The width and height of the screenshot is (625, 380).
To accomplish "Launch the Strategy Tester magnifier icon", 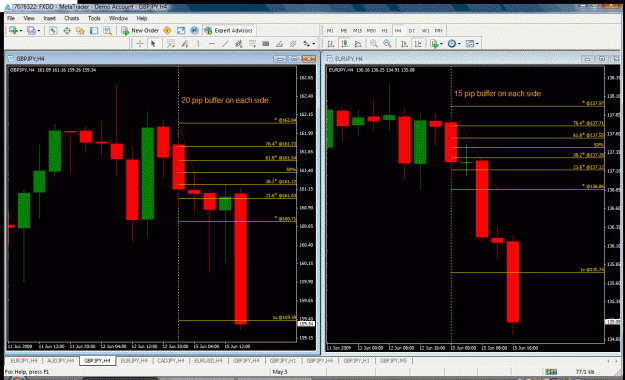I will click(x=108, y=31).
